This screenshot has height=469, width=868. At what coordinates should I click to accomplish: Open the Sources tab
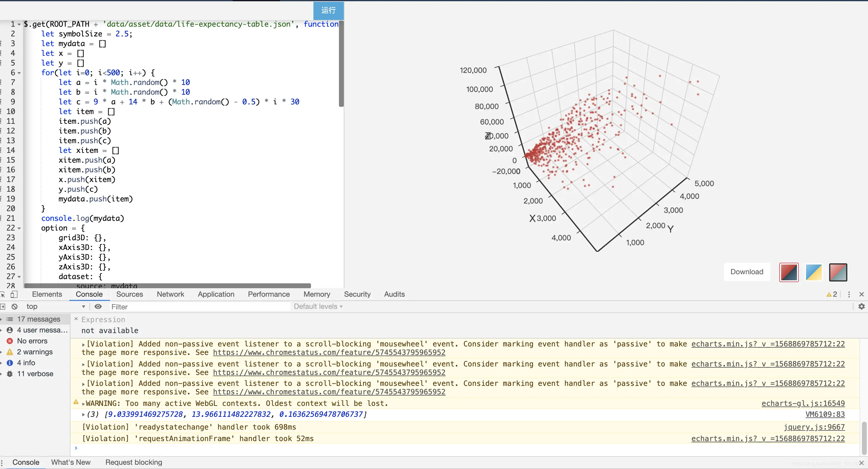(129, 294)
